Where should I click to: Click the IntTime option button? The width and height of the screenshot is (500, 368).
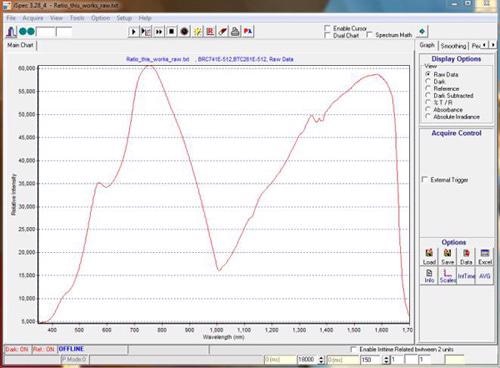tap(466, 276)
